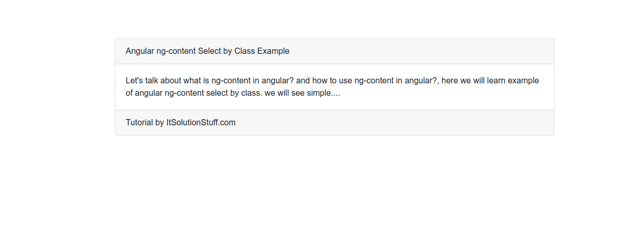This screenshot has height=233, width=644.
Task: Click "Tutorial by" in the card footer
Action: 145,123
